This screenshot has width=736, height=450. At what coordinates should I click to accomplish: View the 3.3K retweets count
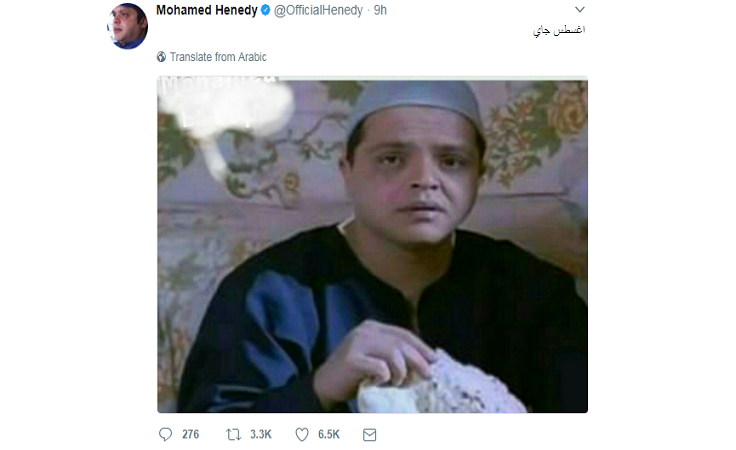pos(261,435)
